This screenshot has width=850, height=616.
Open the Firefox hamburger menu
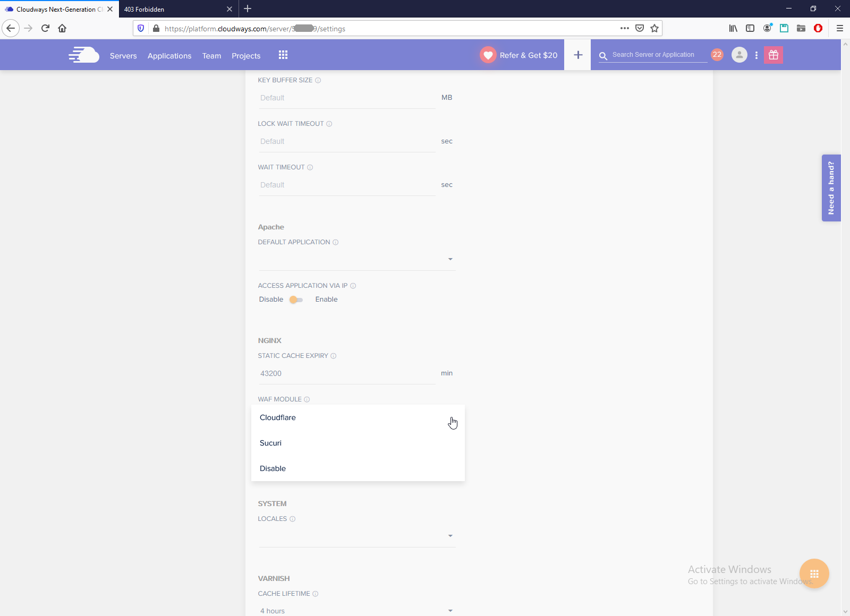click(840, 28)
